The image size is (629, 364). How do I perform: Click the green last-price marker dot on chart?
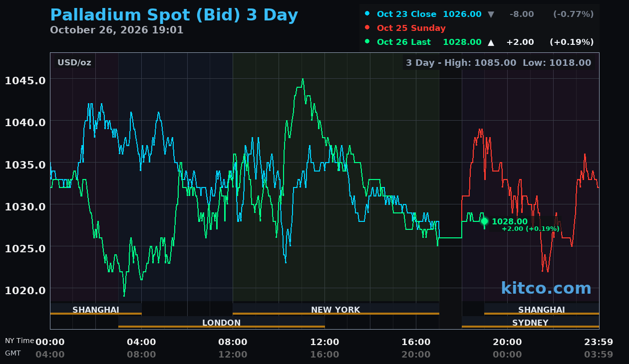[x=484, y=221]
